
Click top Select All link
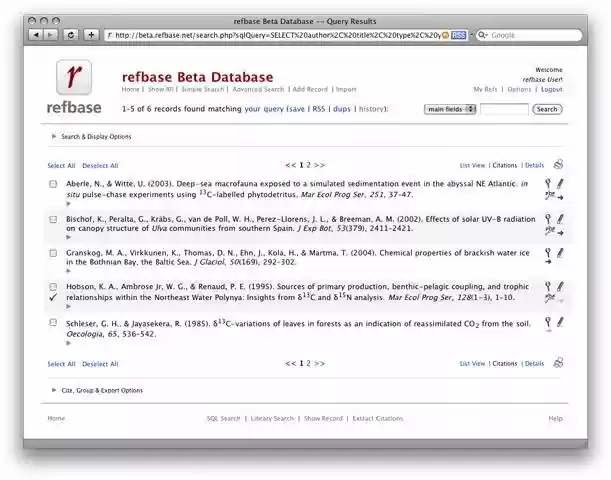pyautogui.click(x=61, y=165)
